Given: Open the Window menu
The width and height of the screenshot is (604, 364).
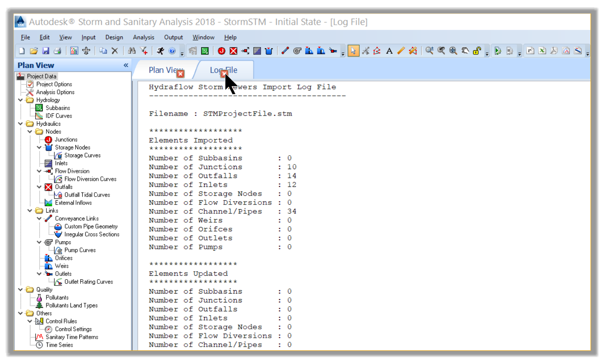Looking at the screenshot, I should click(x=203, y=37).
